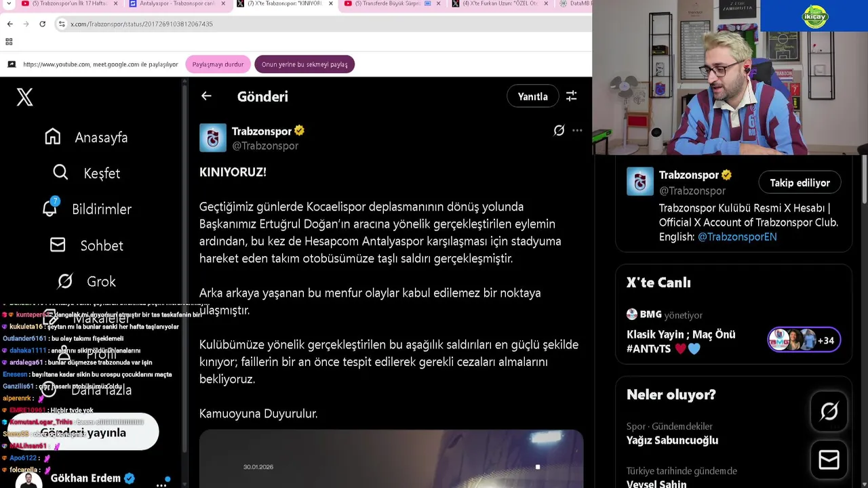Click Onun yerine bu sekmeyi paylaş
The height and width of the screenshot is (488, 868).
click(x=304, y=64)
